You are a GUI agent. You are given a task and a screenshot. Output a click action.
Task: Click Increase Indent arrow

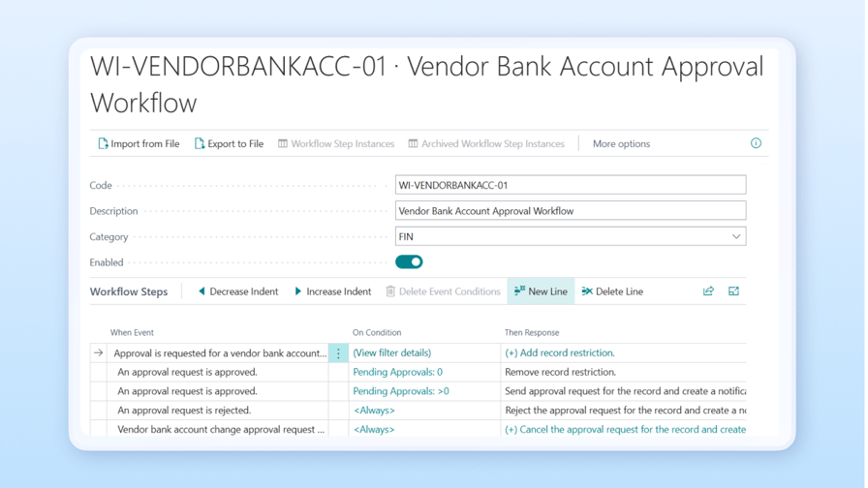tap(298, 291)
